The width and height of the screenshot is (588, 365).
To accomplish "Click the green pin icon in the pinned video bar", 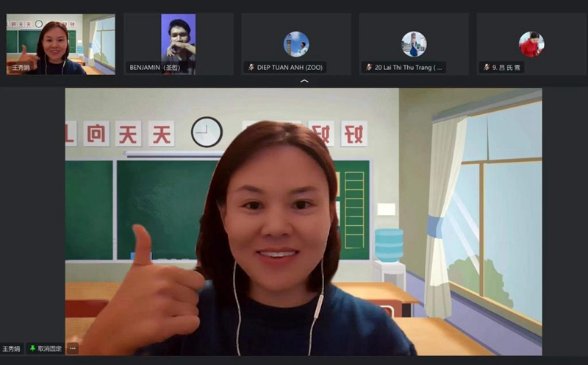I will point(32,349).
